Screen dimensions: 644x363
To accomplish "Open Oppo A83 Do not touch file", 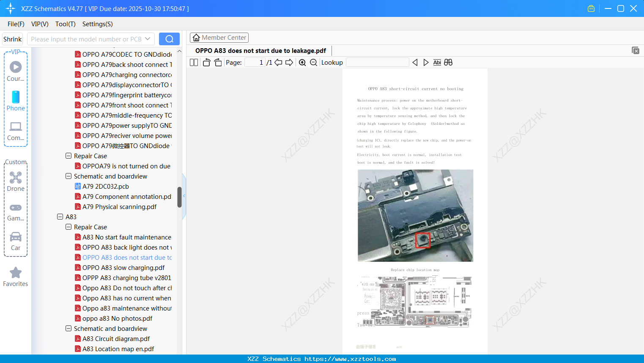I will click(123, 288).
